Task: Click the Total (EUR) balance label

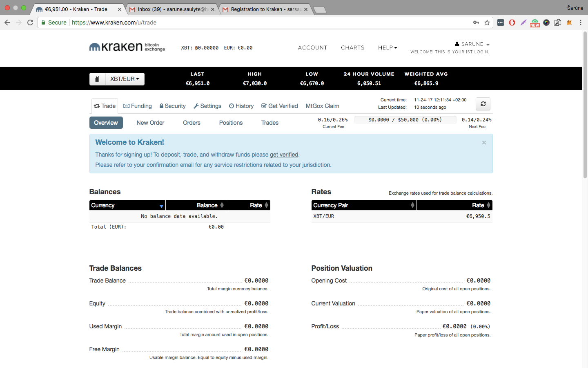Action: (109, 227)
